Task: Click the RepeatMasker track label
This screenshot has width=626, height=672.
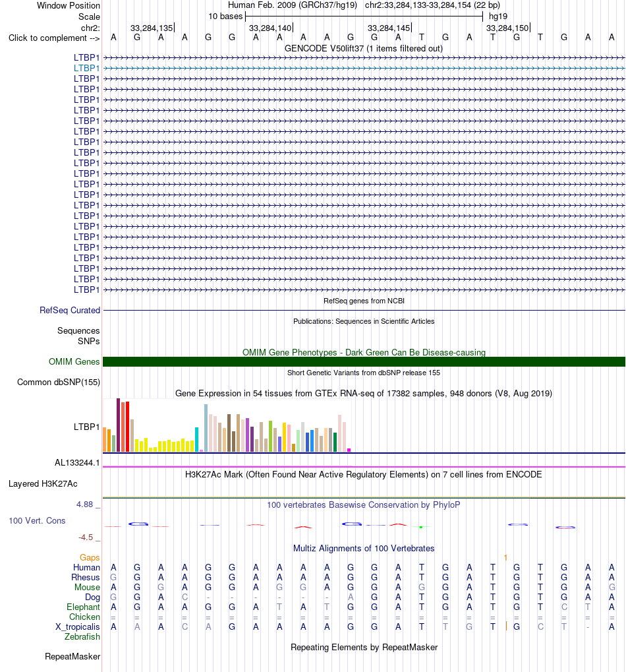Action: [72, 657]
